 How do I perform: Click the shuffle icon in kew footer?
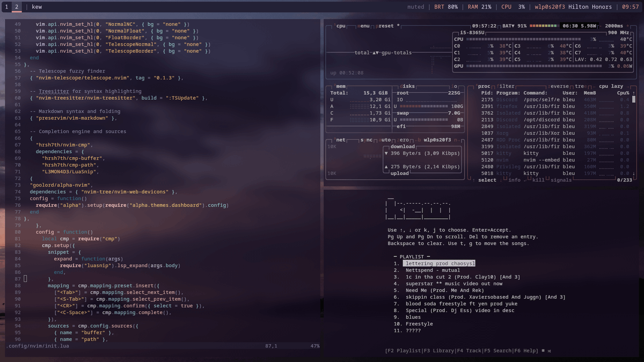pyautogui.click(x=550, y=351)
